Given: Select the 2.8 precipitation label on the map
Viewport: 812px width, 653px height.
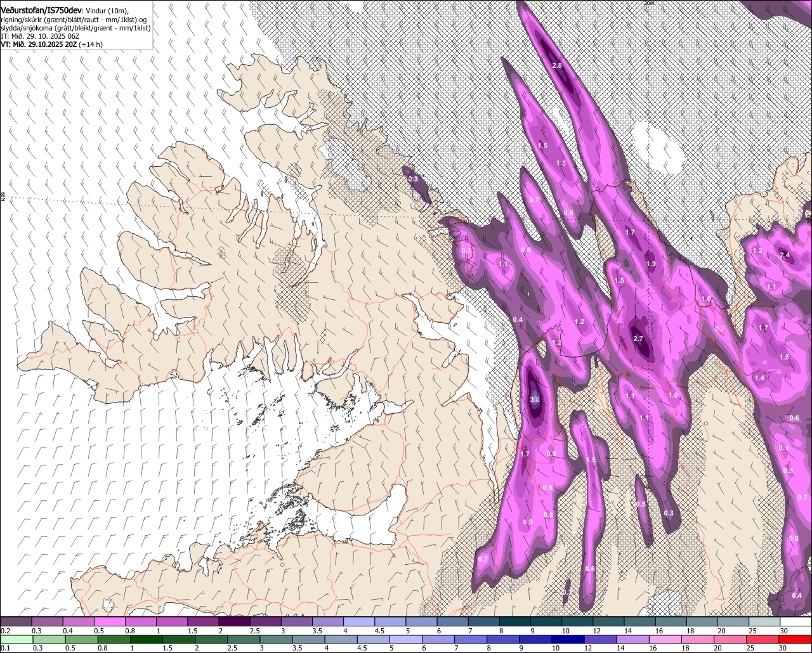Looking at the screenshot, I should pyautogui.click(x=557, y=66).
